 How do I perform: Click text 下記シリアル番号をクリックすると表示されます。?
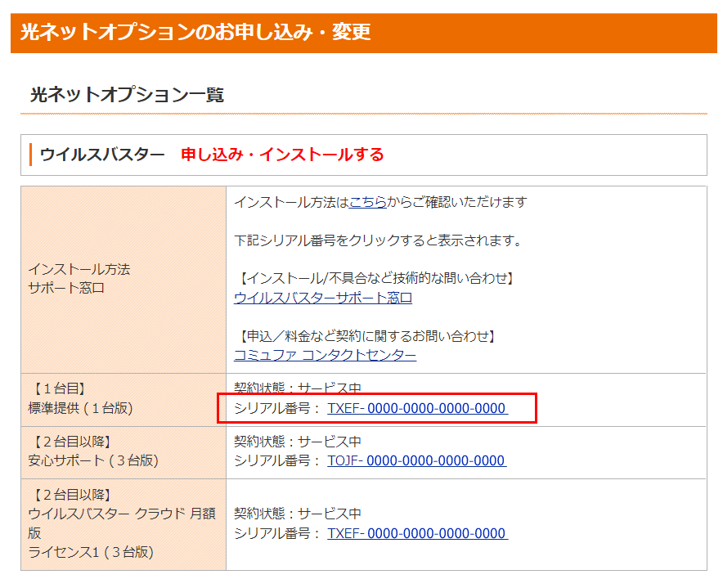[378, 240]
